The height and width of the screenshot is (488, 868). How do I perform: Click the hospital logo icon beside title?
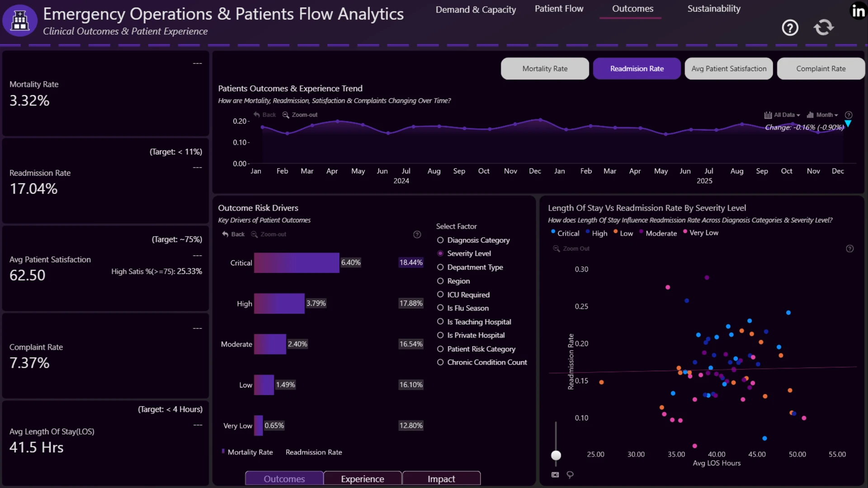20,20
